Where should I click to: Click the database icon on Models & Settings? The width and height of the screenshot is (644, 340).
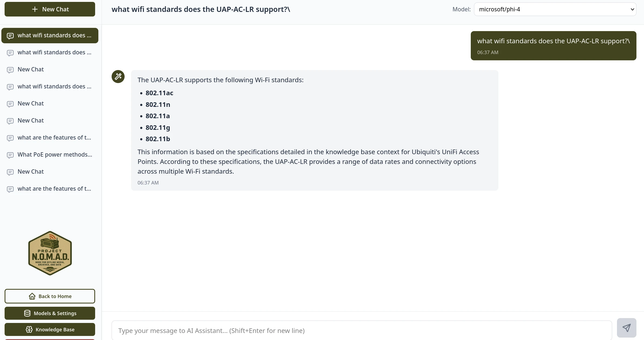(27, 313)
